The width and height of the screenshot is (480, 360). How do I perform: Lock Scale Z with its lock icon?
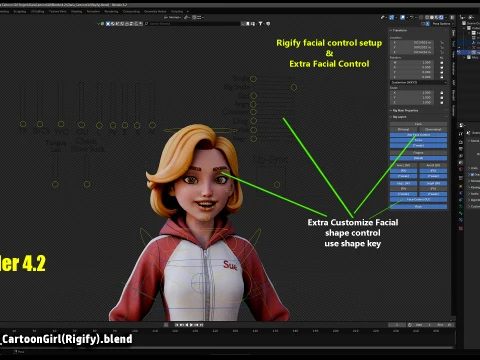(x=442, y=103)
